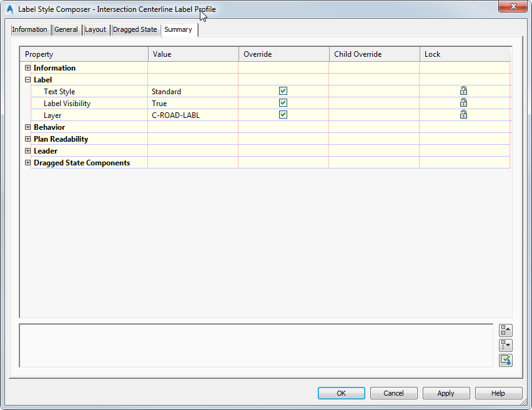
Task: Toggle the lock icon for Text Style
Action: pyautogui.click(x=463, y=91)
